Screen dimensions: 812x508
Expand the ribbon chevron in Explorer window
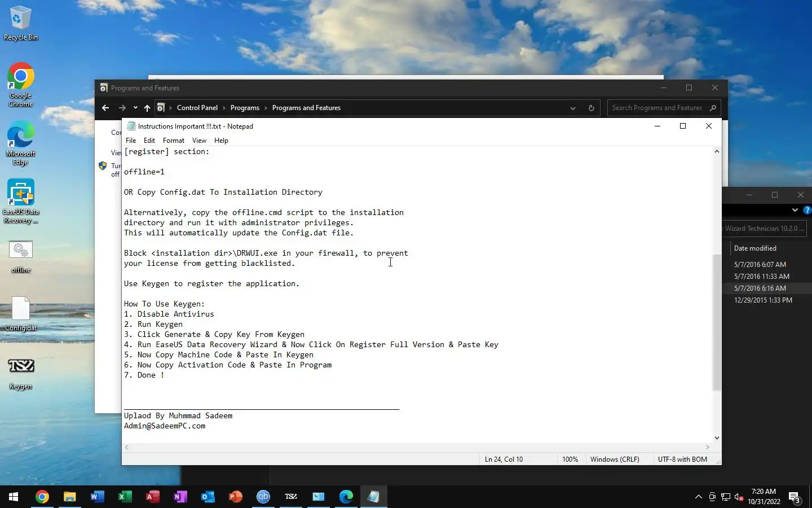click(795, 210)
